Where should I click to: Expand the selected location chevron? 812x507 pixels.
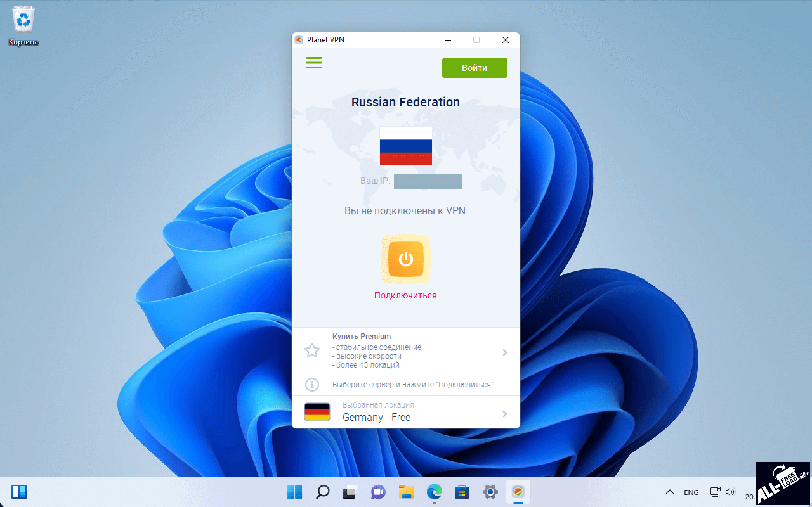click(x=504, y=414)
